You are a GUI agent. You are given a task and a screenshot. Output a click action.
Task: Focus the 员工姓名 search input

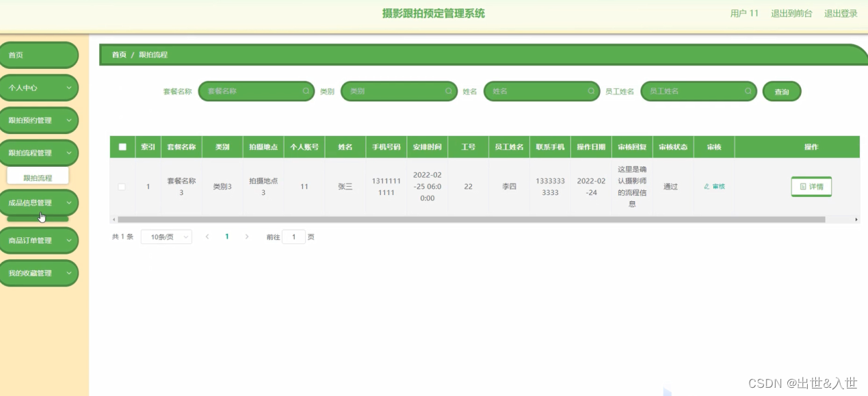point(698,91)
